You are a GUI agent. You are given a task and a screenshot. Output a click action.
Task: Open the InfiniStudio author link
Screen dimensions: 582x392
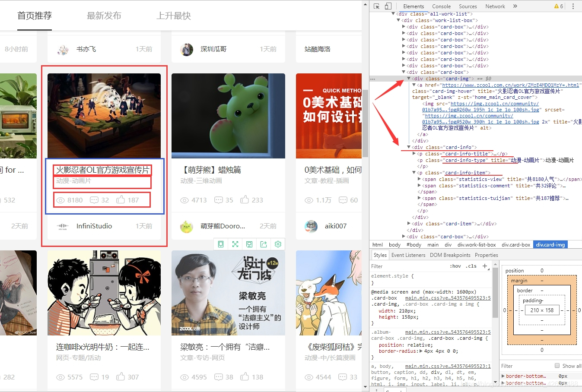click(x=94, y=226)
